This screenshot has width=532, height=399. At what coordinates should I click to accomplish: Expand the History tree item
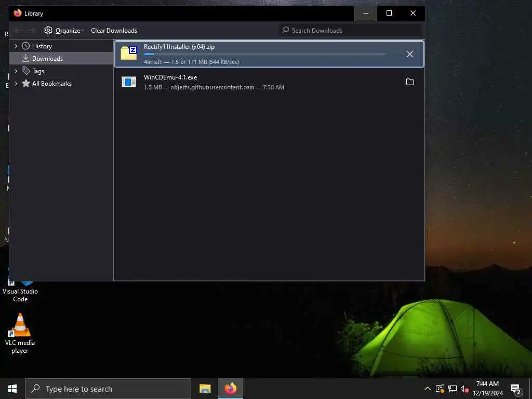tap(16, 46)
